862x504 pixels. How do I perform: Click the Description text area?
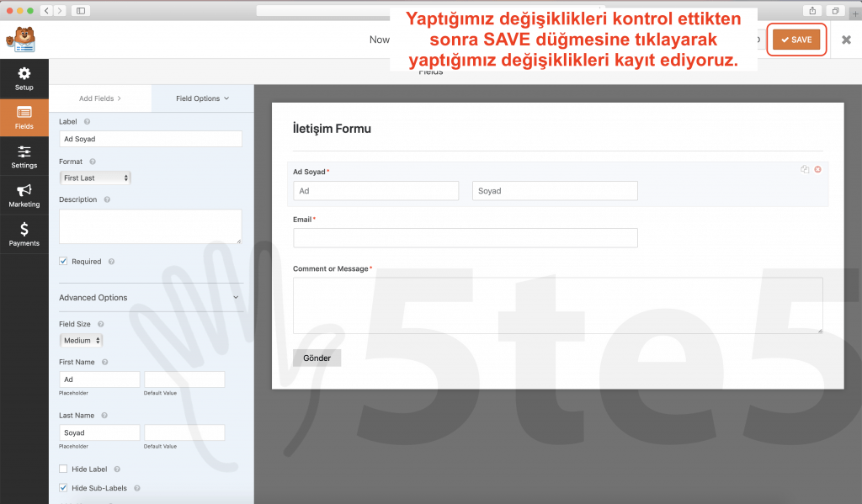pos(150,226)
